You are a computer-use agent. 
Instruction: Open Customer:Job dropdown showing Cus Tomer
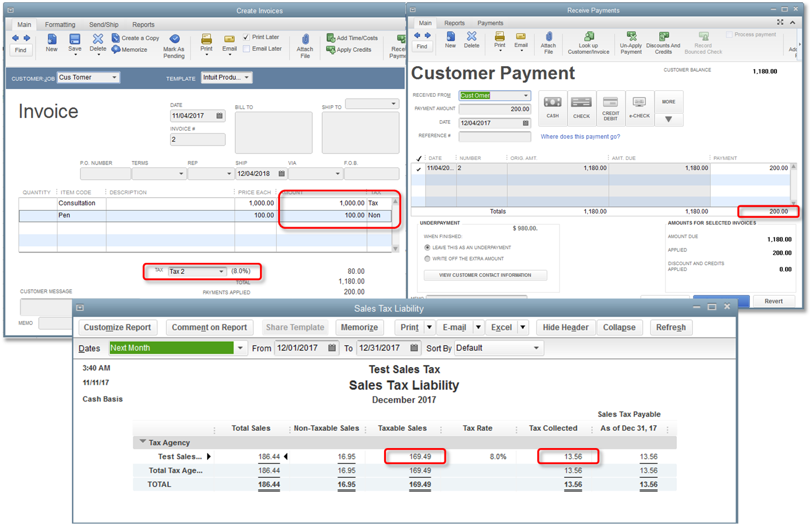(x=114, y=77)
